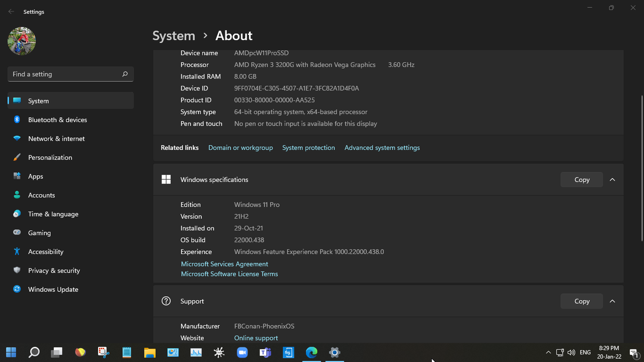Open the notification center icon
Image resolution: width=644 pixels, height=362 pixels.
[633, 352]
